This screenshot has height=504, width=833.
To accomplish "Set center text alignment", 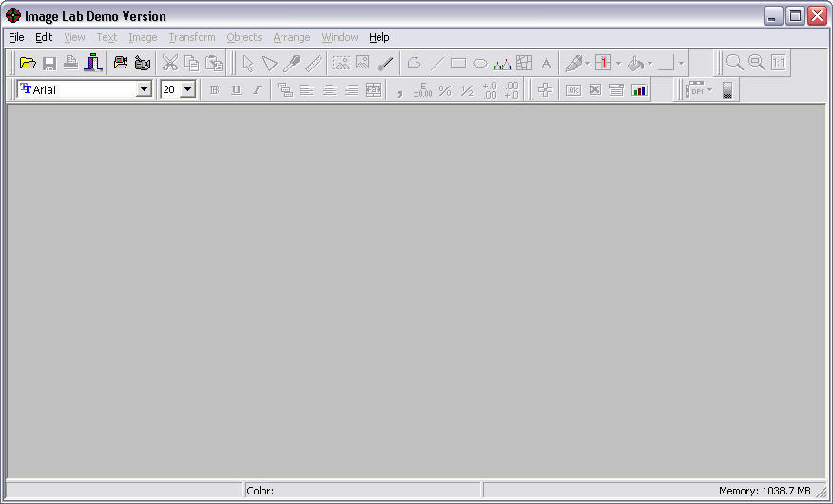I will pyautogui.click(x=329, y=89).
